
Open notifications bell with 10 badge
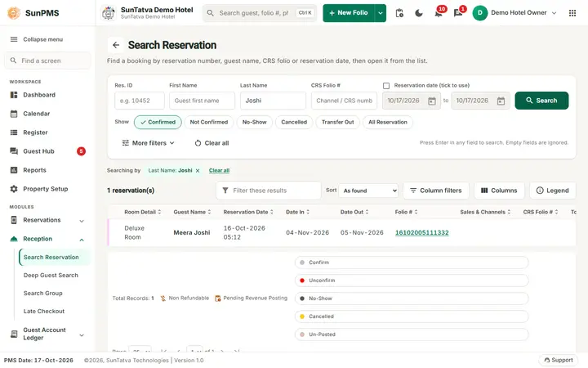point(439,13)
